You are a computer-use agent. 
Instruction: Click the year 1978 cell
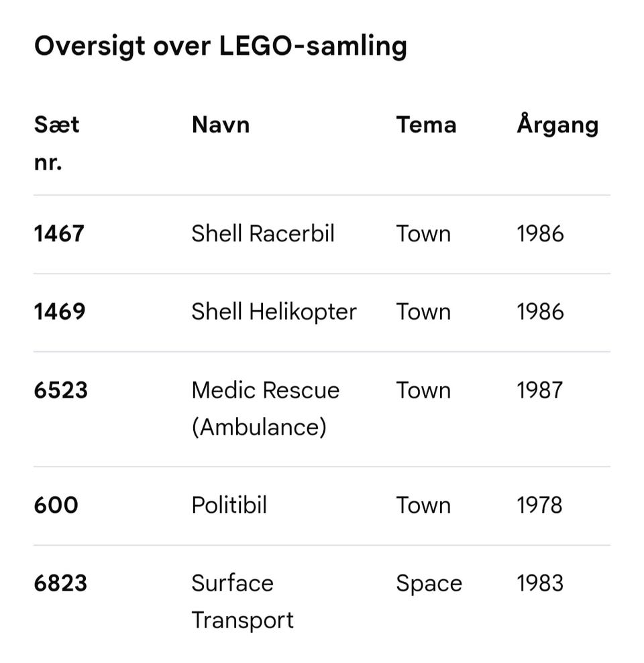[x=539, y=505]
